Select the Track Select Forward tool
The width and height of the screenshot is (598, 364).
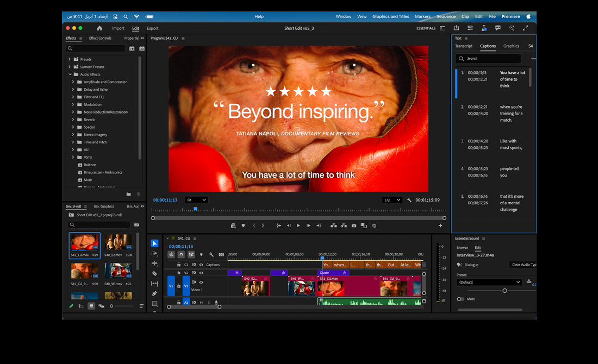coord(154,254)
